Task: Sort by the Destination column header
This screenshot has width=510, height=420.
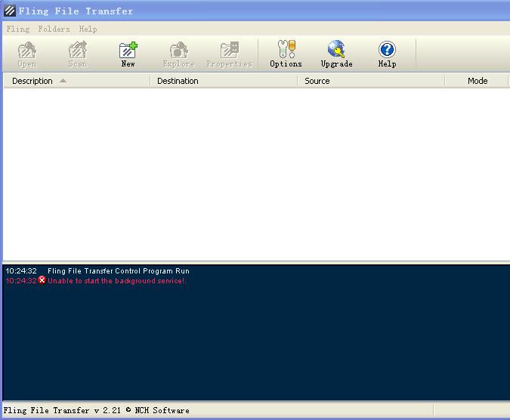Action: click(x=224, y=81)
